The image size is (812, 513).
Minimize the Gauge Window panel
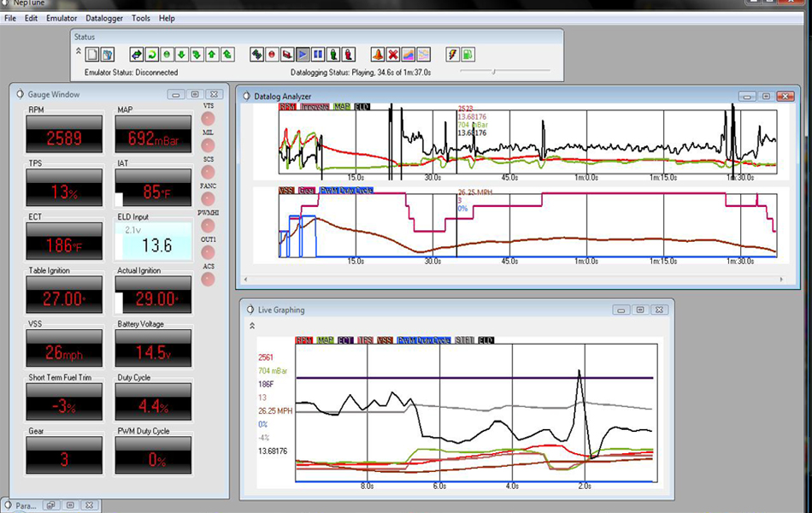(x=176, y=95)
